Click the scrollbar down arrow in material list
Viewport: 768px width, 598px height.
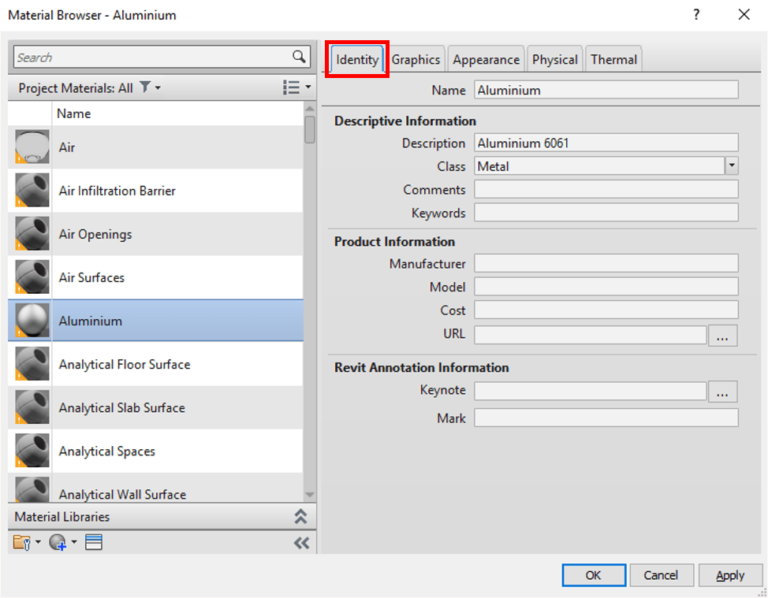[310, 495]
